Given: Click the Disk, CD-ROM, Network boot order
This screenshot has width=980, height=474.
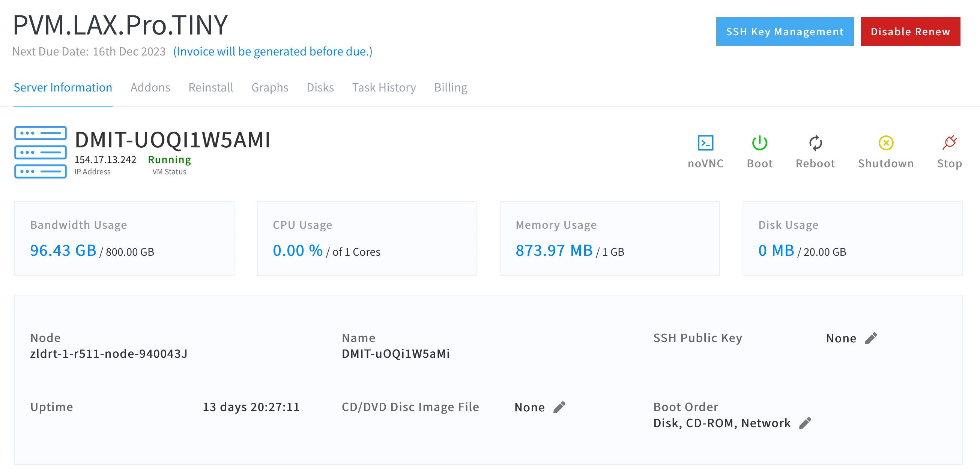Looking at the screenshot, I should (722, 423).
